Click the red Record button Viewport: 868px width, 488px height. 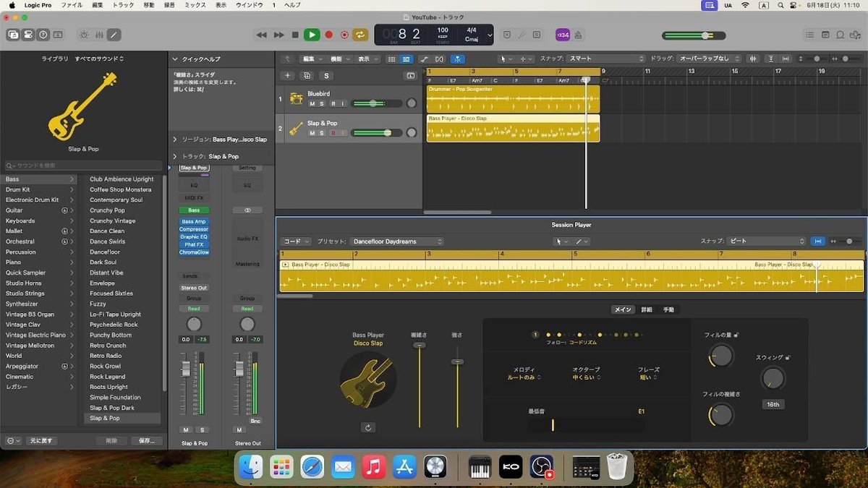pos(328,35)
